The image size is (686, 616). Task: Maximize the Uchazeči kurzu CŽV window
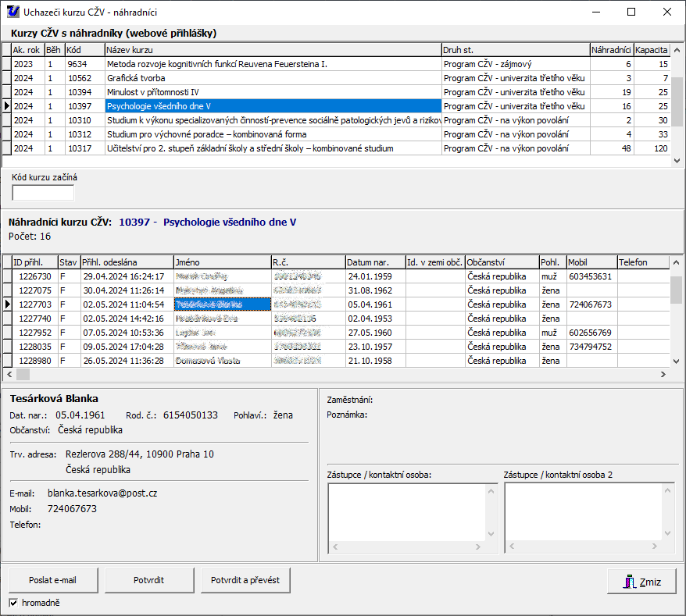pos(631,12)
